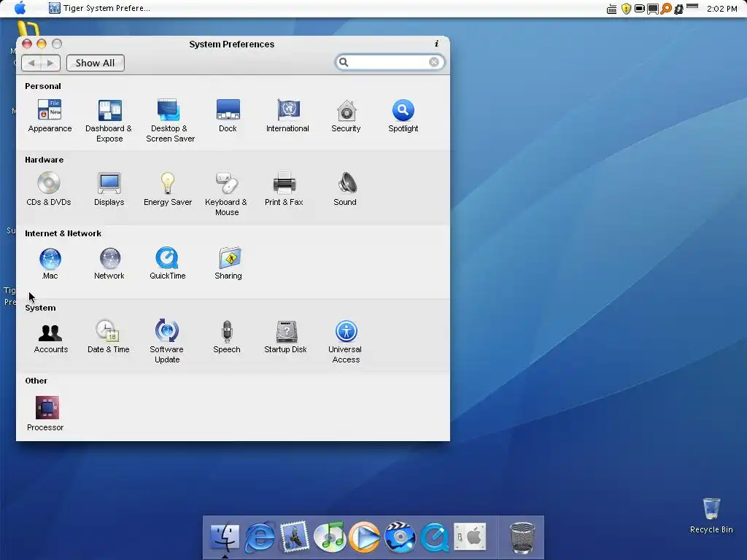
Task: Open Energy Saver preferences
Action: [x=168, y=189]
